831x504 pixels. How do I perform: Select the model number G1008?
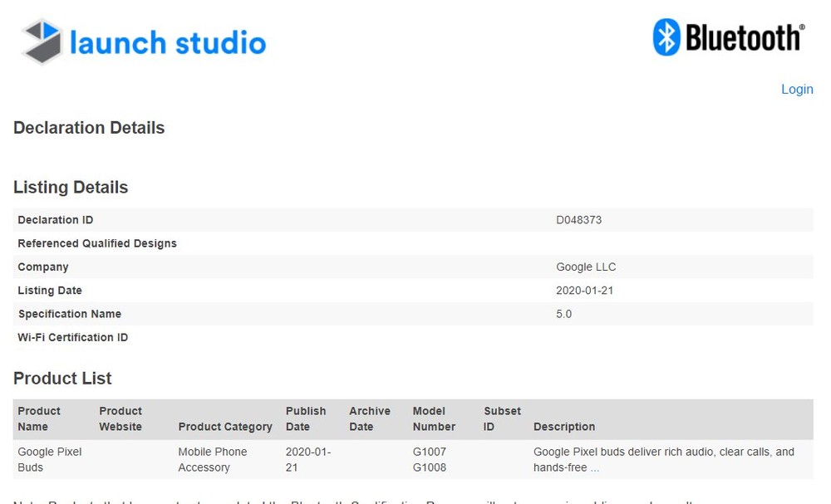430,467
